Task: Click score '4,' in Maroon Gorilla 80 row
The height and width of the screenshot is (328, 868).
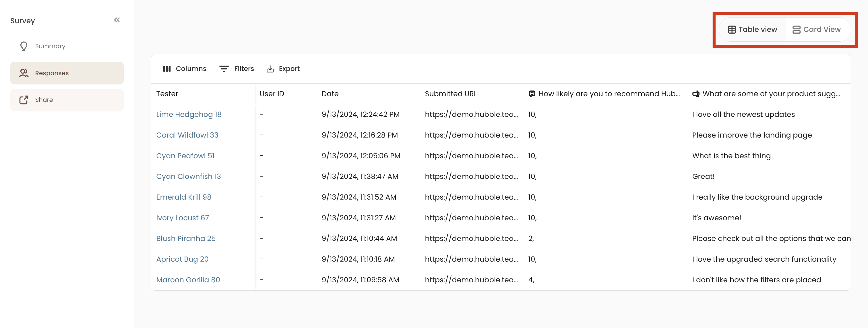Action: click(531, 280)
